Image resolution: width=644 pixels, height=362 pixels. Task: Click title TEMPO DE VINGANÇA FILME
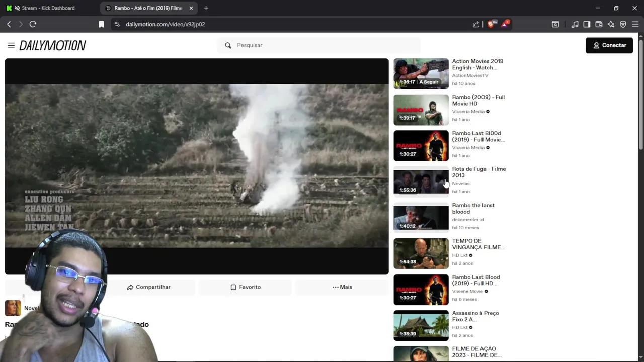(x=478, y=244)
